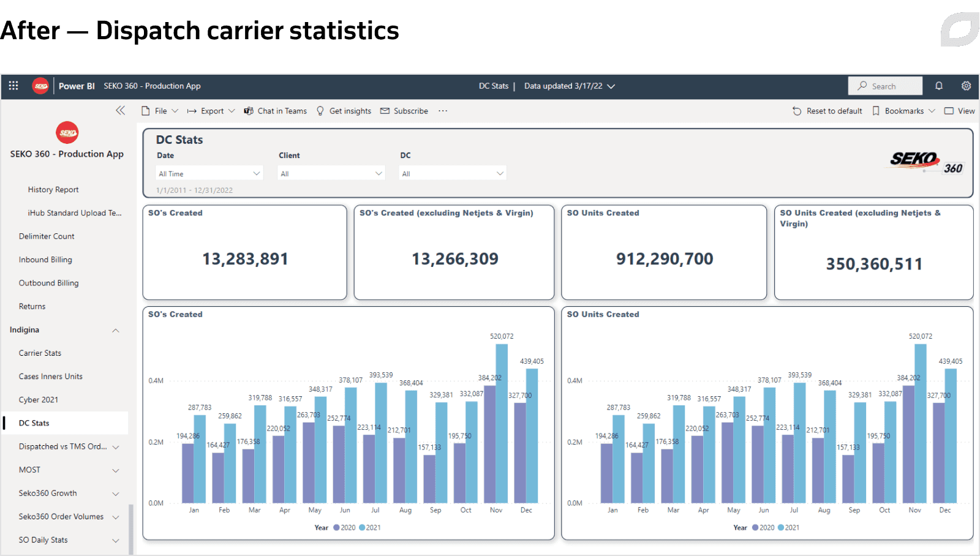This screenshot has height=556, width=980.
Task: Open the settings gear icon
Action: click(966, 86)
